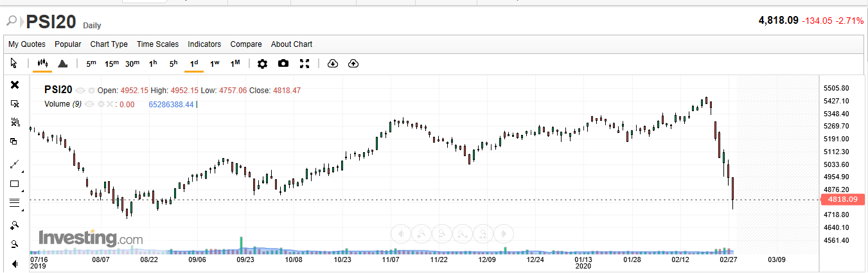Click the About Chart link
Viewport: 868px width, 273px height.
tap(292, 44)
